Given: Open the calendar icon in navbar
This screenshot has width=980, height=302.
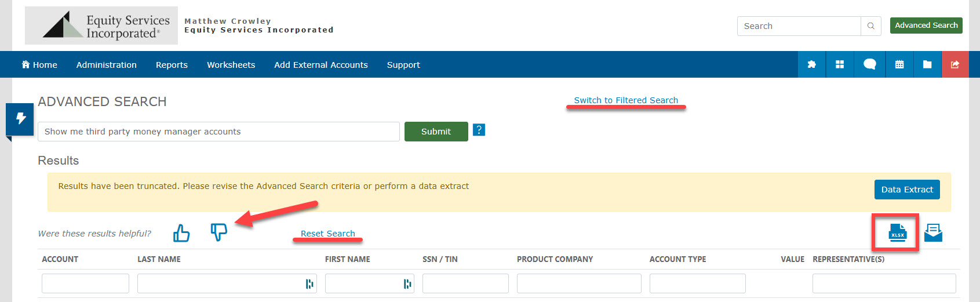Looking at the screenshot, I should (899, 64).
